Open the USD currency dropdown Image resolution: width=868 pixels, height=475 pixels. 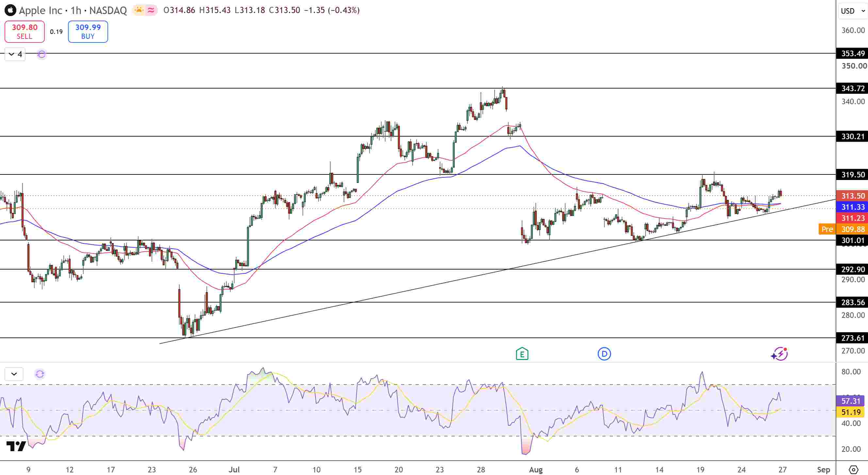[853, 11]
